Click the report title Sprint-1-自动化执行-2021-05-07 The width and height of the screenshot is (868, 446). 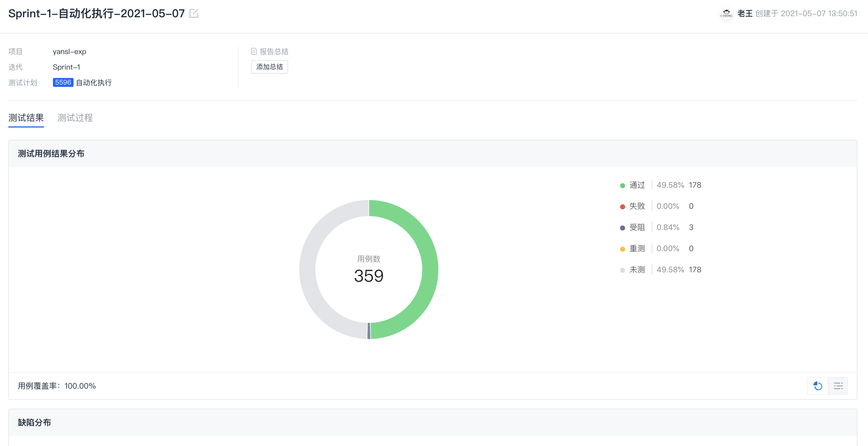coord(96,13)
